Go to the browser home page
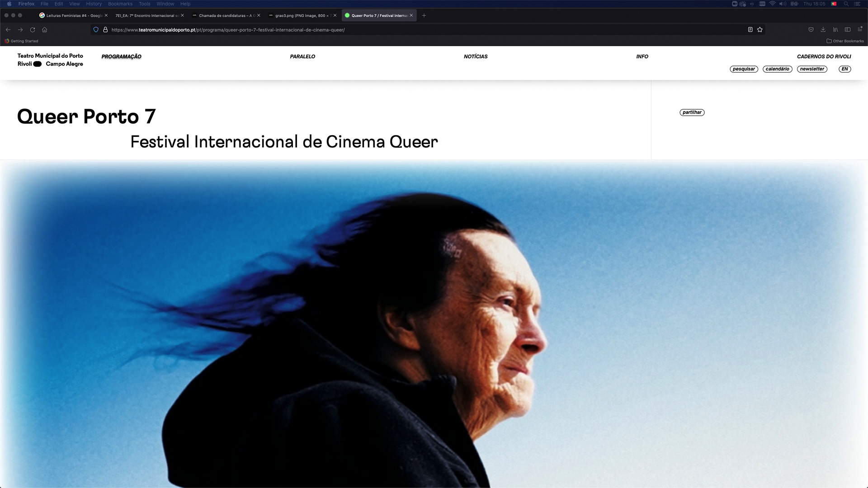This screenshot has width=868, height=488. 45,30
